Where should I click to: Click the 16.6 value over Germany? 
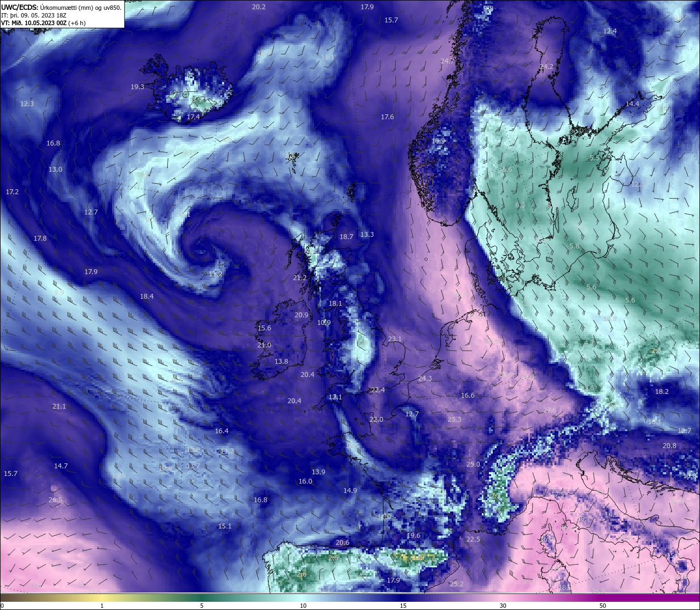[x=468, y=396]
